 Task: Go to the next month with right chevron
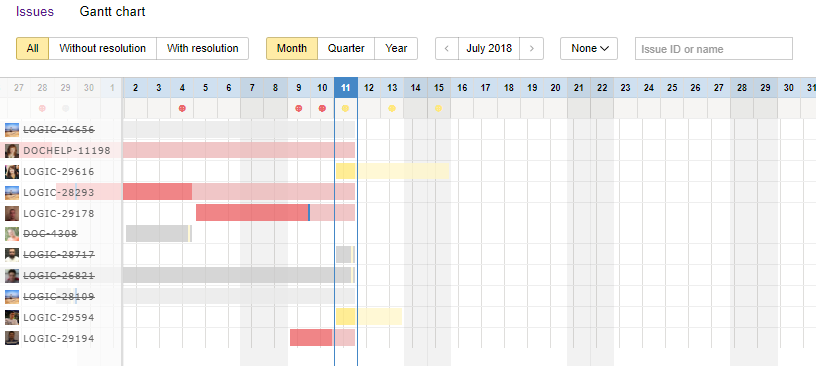click(531, 48)
